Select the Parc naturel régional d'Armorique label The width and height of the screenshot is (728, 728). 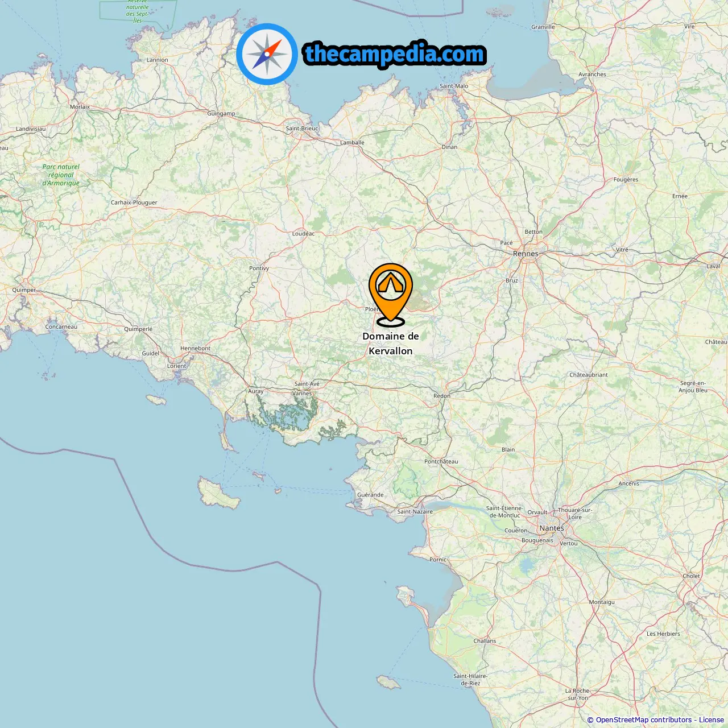coord(61,175)
